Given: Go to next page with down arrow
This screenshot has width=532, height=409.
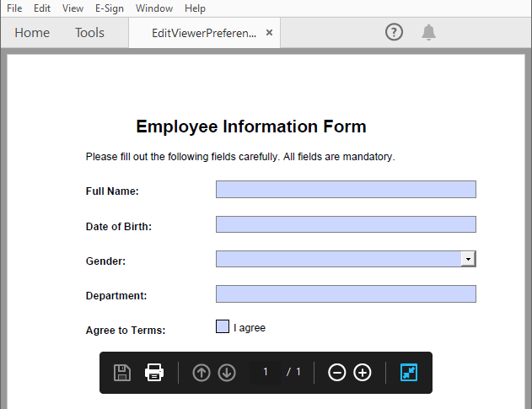Looking at the screenshot, I should point(227,373).
